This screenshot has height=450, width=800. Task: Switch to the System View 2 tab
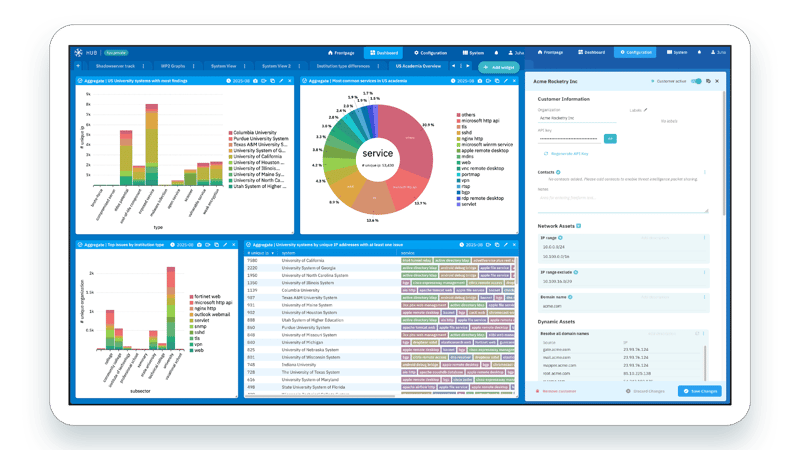click(276, 66)
